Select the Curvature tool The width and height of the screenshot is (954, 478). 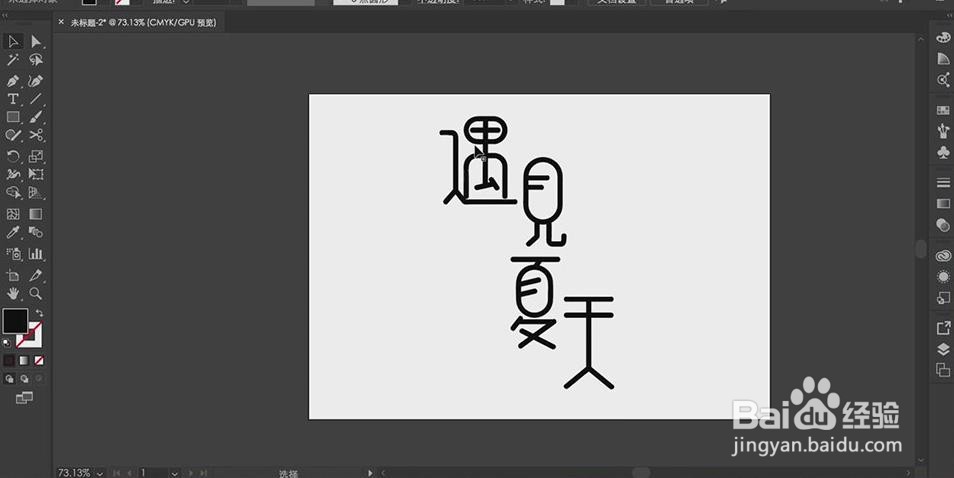(36, 81)
